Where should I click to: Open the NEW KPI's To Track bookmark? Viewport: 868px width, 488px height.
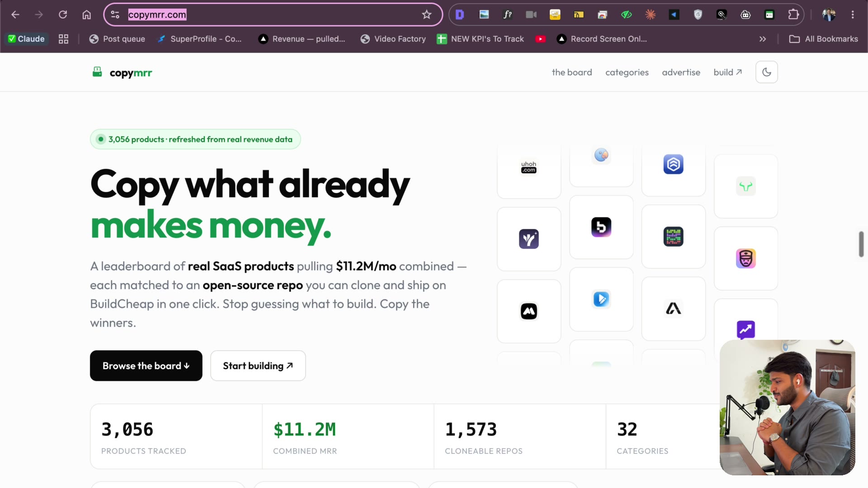[x=480, y=39]
